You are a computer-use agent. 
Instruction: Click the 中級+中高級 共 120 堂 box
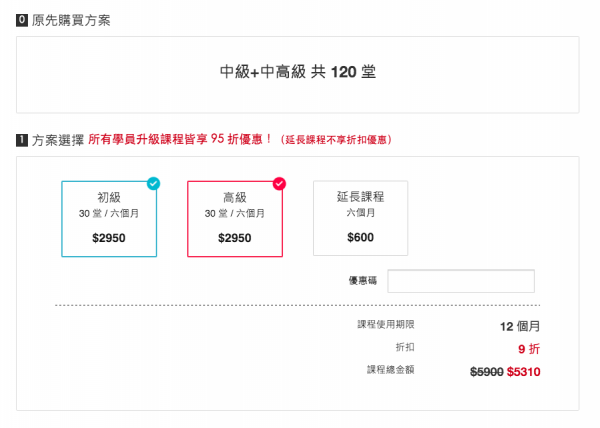coord(298,73)
